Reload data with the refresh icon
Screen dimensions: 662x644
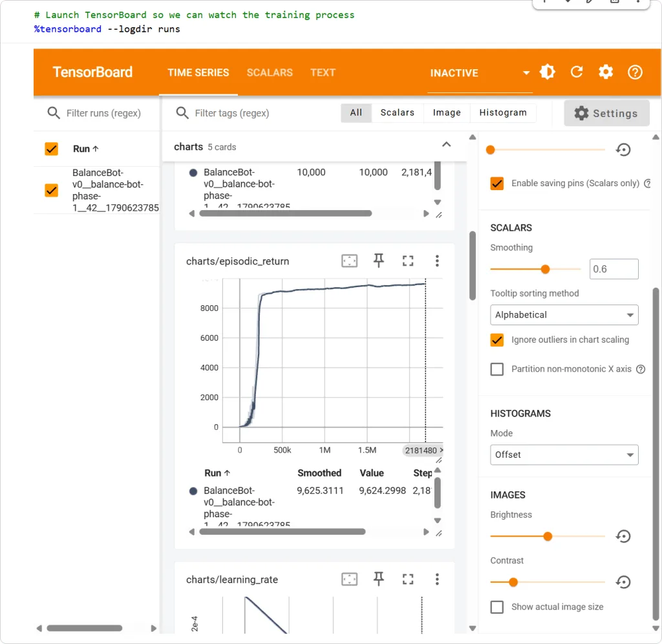click(577, 72)
